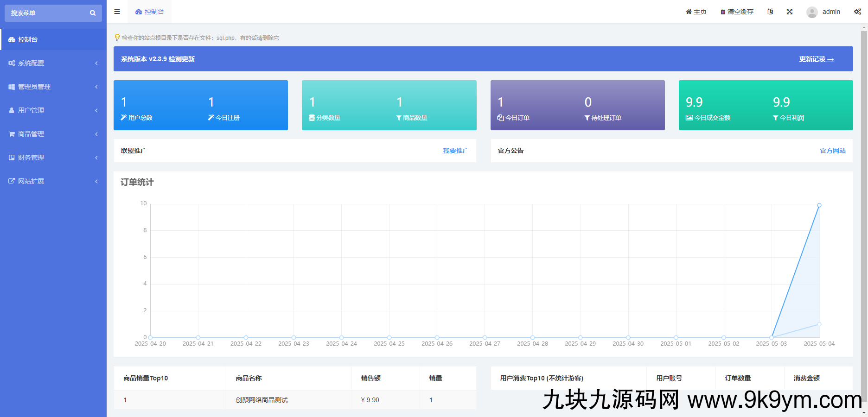Open the fullscreen toggle icon in top bar
Viewport: 868px width, 417px height.
click(x=790, y=11)
